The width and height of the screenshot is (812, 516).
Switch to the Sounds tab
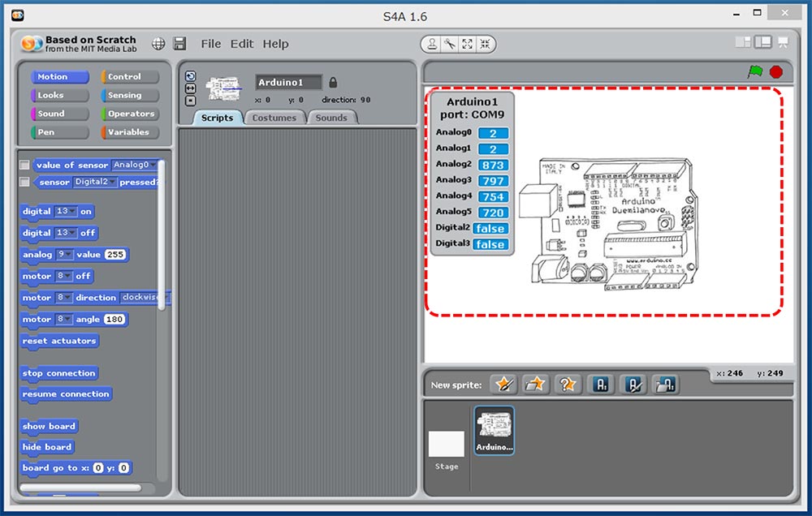point(331,118)
